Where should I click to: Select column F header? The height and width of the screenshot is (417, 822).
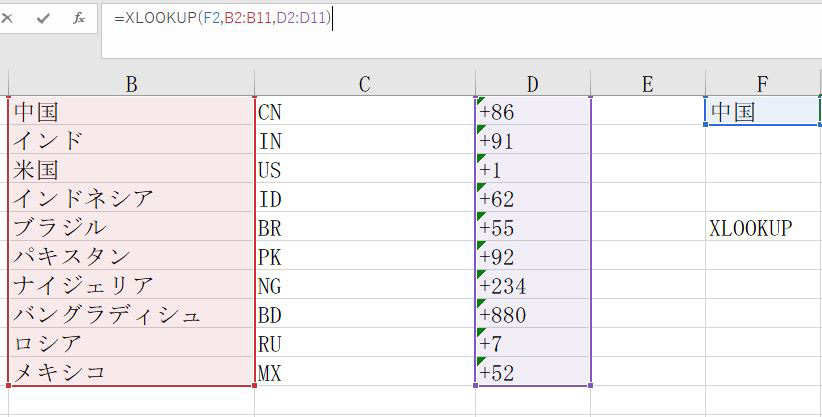pos(763,84)
